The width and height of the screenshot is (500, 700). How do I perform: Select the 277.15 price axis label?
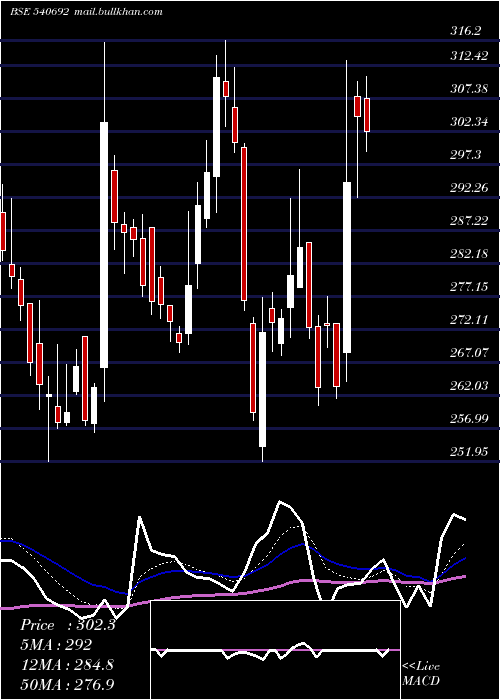pos(469,287)
